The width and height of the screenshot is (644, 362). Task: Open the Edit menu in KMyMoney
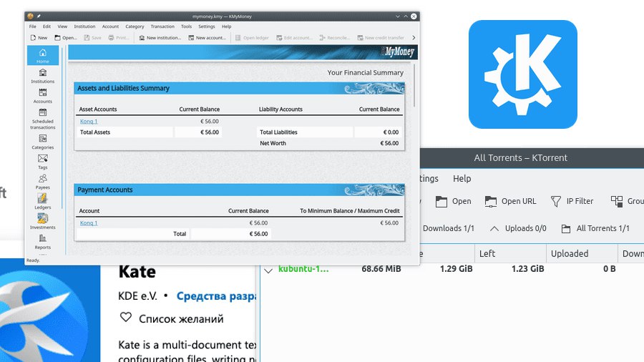(47, 26)
